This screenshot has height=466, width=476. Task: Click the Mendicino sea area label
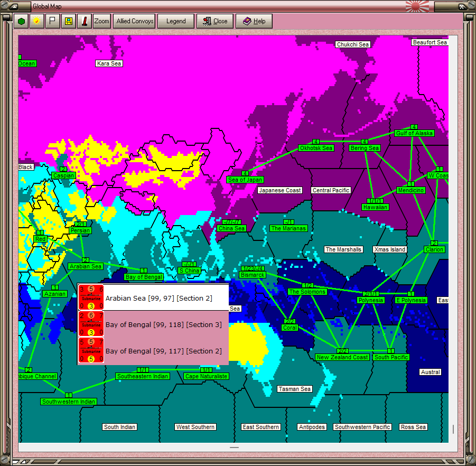pyautogui.click(x=410, y=190)
